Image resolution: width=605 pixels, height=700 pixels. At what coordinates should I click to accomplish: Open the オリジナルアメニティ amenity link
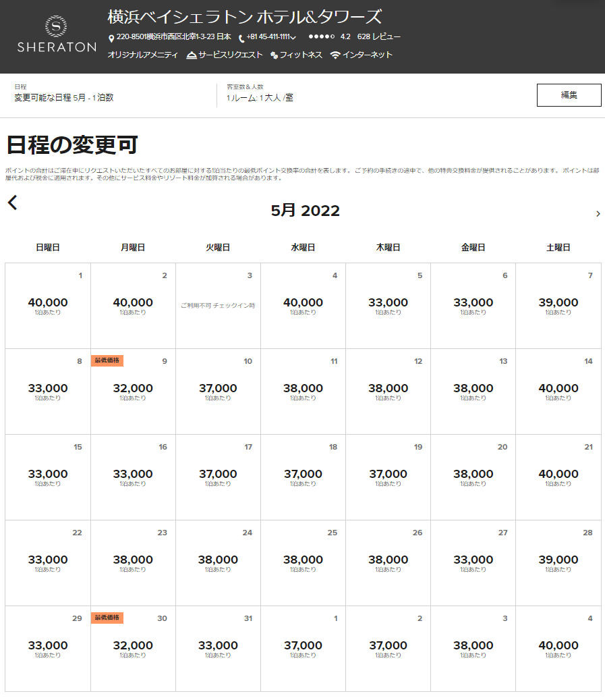[142, 55]
